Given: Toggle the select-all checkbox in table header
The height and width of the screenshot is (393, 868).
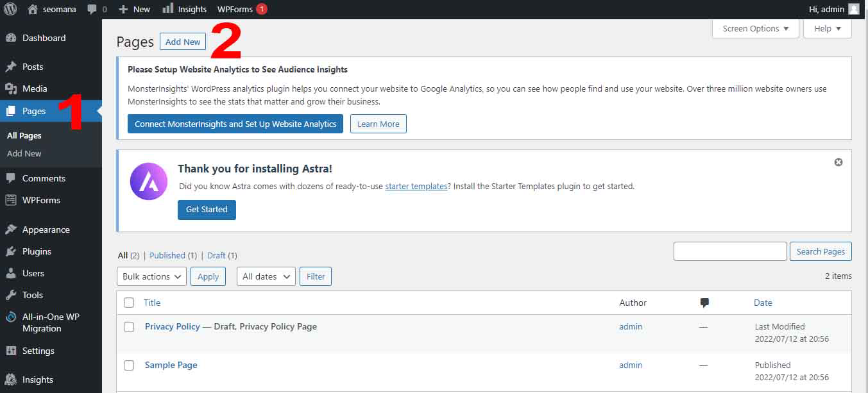Looking at the screenshot, I should point(129,303).
